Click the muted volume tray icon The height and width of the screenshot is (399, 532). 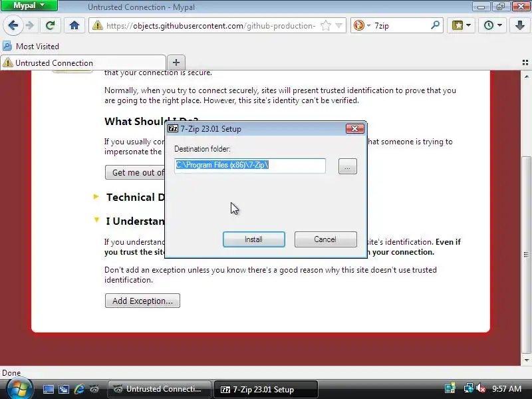click(480, 388)
